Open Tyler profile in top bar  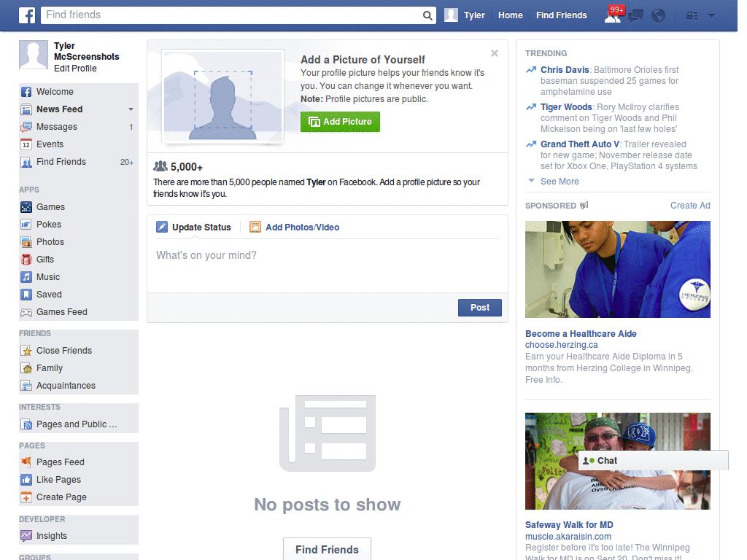pos(465,15)
